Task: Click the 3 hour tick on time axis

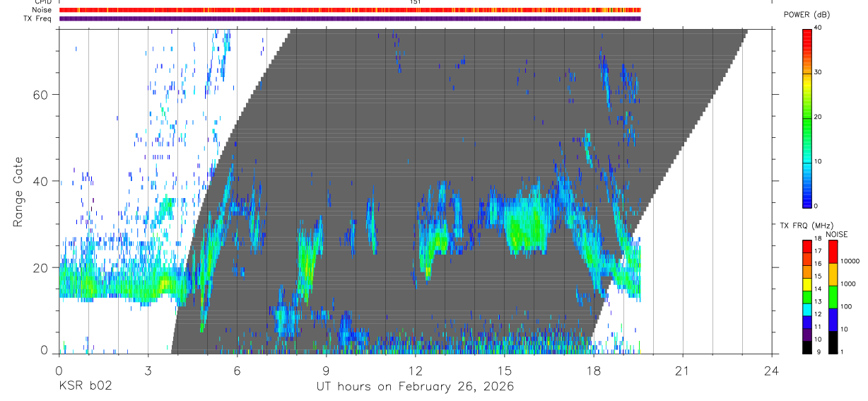Action: 148,371
